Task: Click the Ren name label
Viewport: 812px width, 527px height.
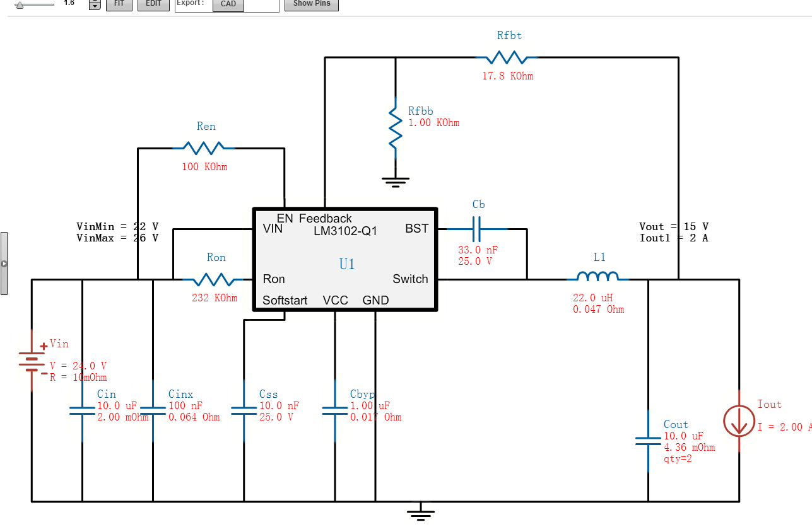Action: (x=206, y=127)
